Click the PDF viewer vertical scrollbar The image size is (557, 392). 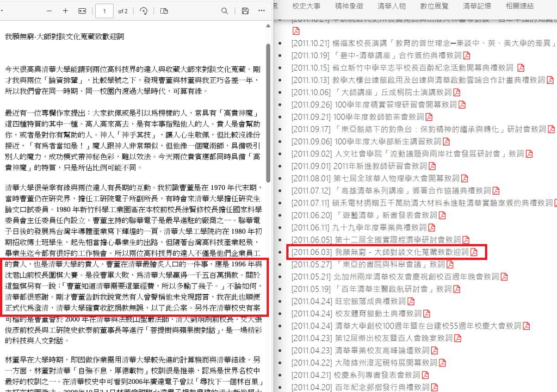[x=268, y=109]
